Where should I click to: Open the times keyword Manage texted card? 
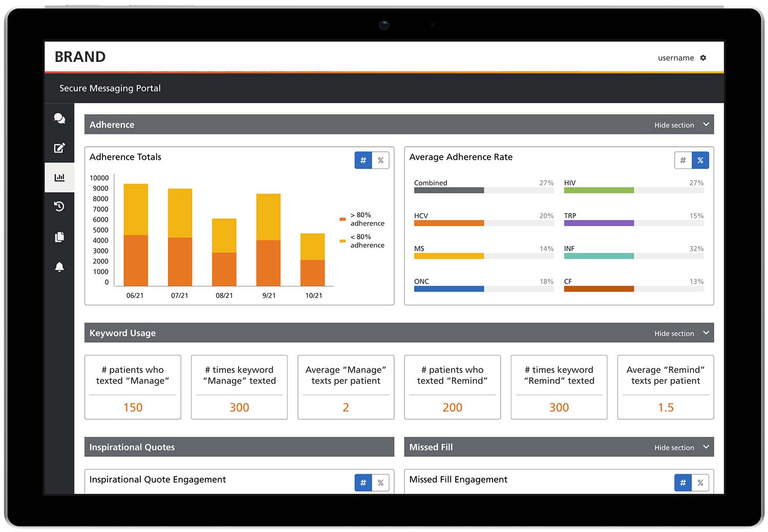point(239,387)
